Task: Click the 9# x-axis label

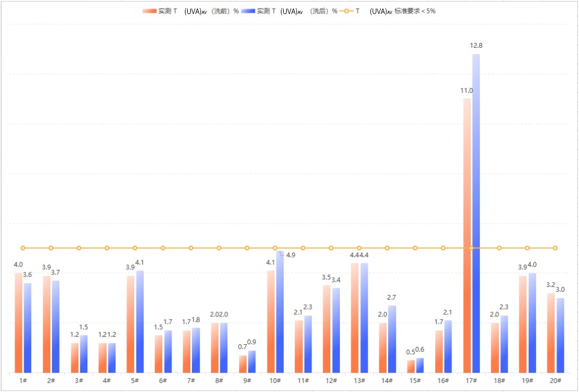Action: [x=247, y=380]
